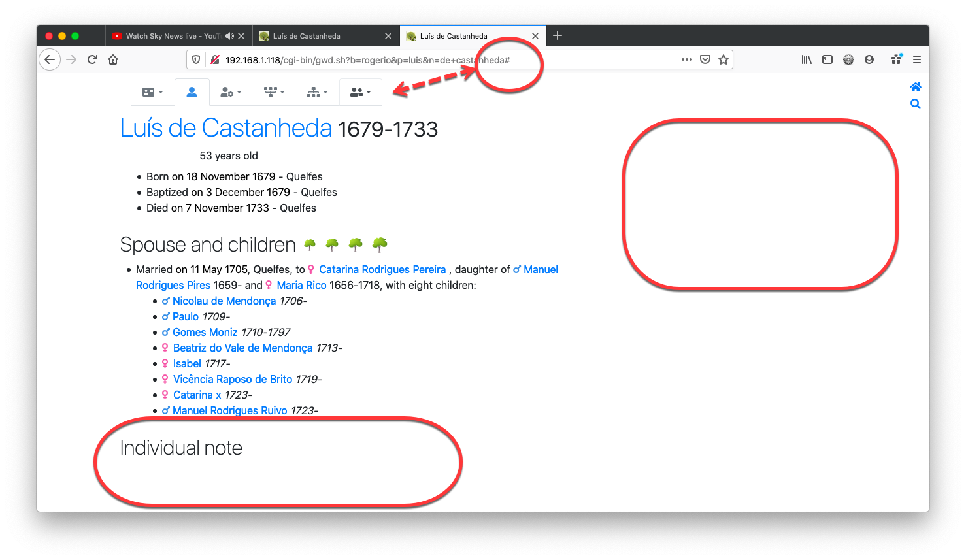This screenshot has width=966, height=560.
Task: Open the relatives menu dropdown arrow
Action: point(369,92)
